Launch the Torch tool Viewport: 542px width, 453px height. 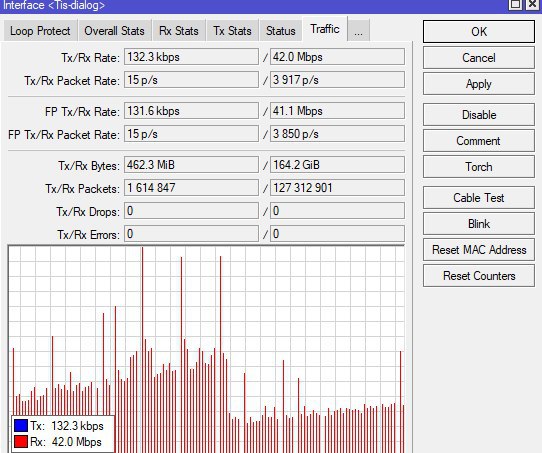pos(479,167)
